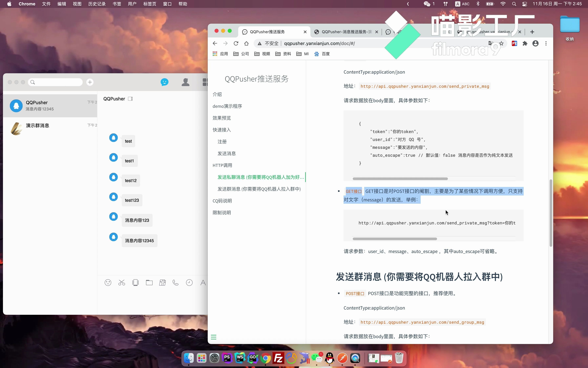Click Chrome address bar URL
The height and width of the screenshot is (368, 588).
click(319, 43)
